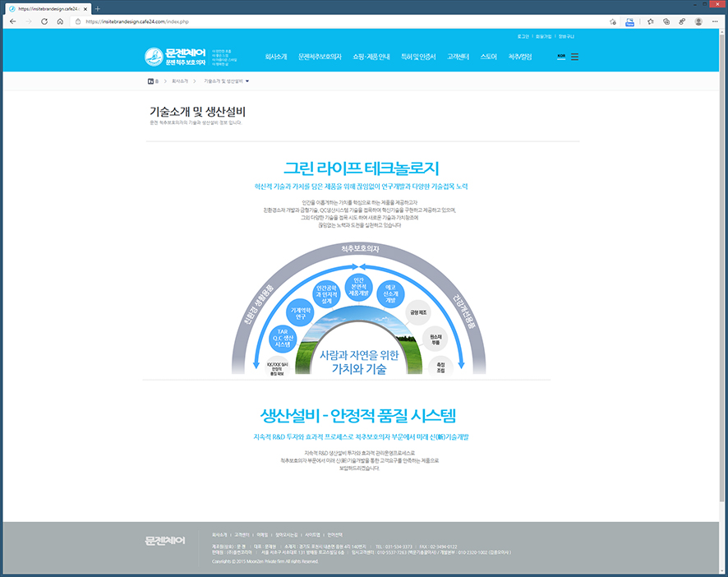Click the Korean flag language icon
Image resolution: width=728 pixels, height=577 pixels.
coord(561,56)
